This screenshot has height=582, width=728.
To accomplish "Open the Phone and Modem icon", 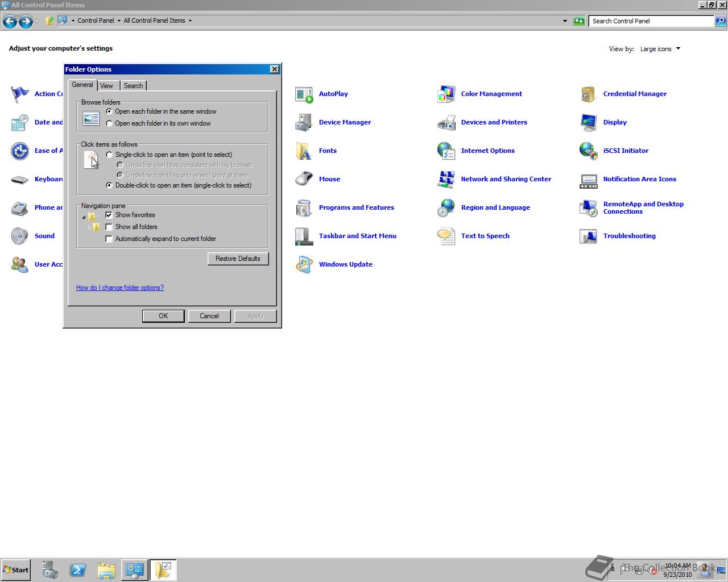I will tap(20, 208).
